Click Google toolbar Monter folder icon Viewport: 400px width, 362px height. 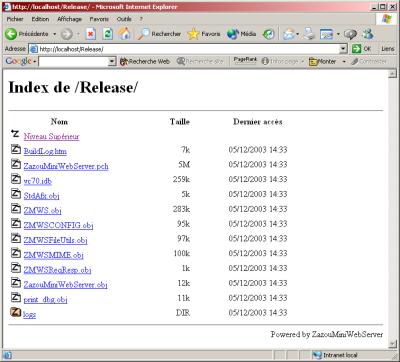point(313,61)
